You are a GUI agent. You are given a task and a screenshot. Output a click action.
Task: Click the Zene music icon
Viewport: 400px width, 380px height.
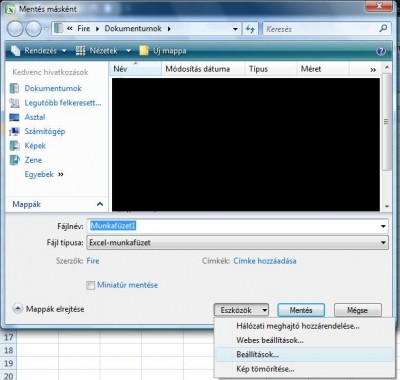tap(14, 160)
